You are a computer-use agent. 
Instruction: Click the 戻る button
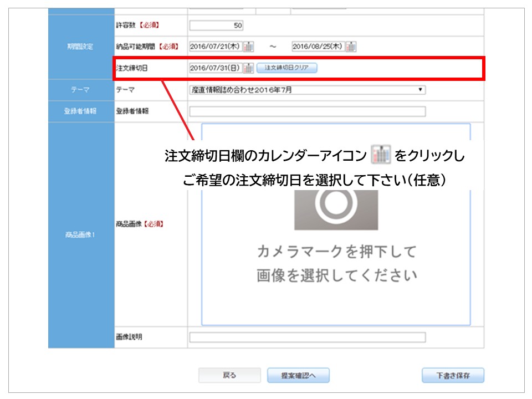(229, 375)
